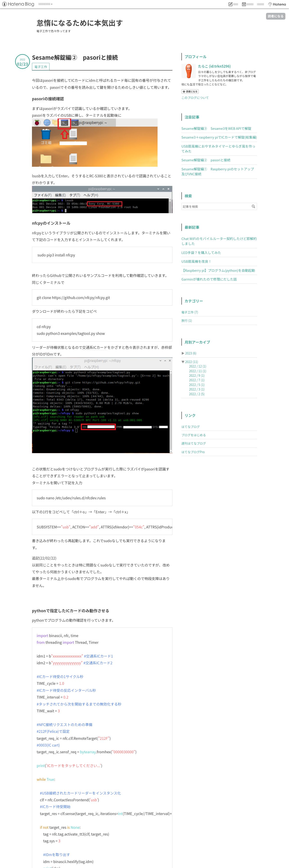Open the featured USB扇風機におやすみタイマー article
The height and width of the screenshot is (868, 289).
coord(218,148)
